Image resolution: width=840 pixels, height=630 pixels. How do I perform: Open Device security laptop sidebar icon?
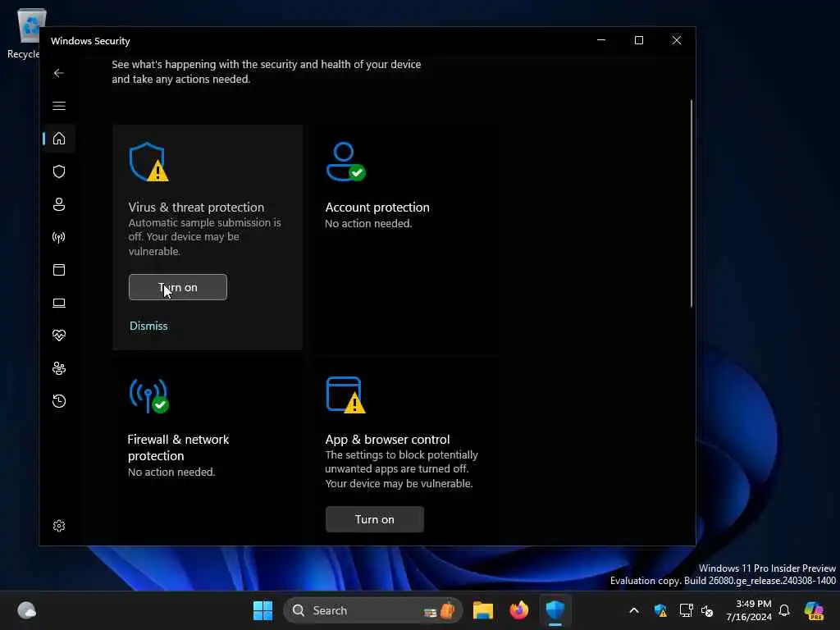[59, 304]
